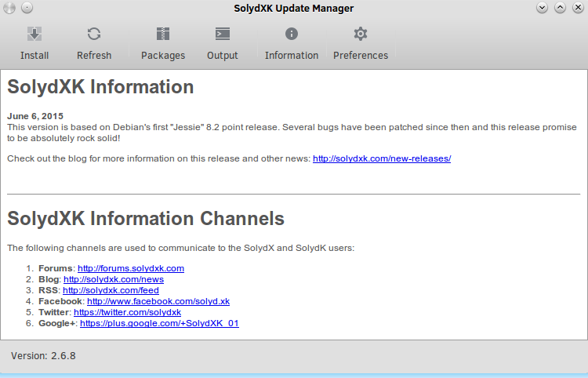Click the 'June 6, 2015' date text
Viewport: 588px width, 378px height.
tap(35, 116)
